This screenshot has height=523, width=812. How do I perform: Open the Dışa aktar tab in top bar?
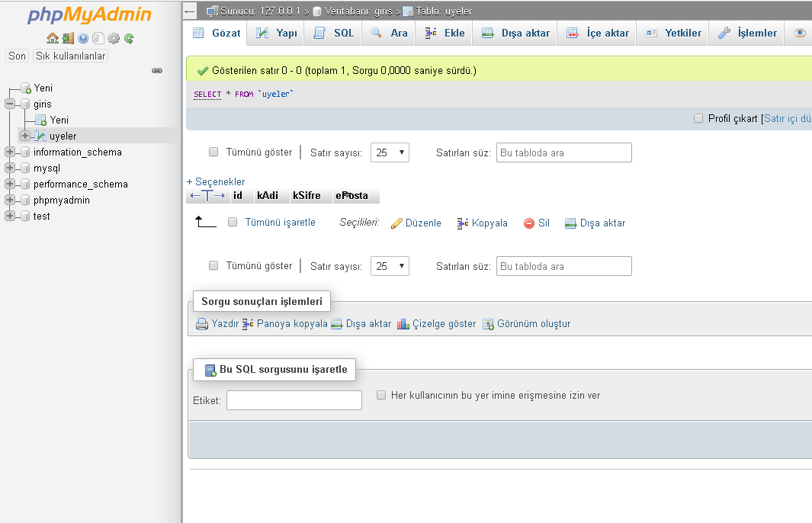(x=515, y=33)
